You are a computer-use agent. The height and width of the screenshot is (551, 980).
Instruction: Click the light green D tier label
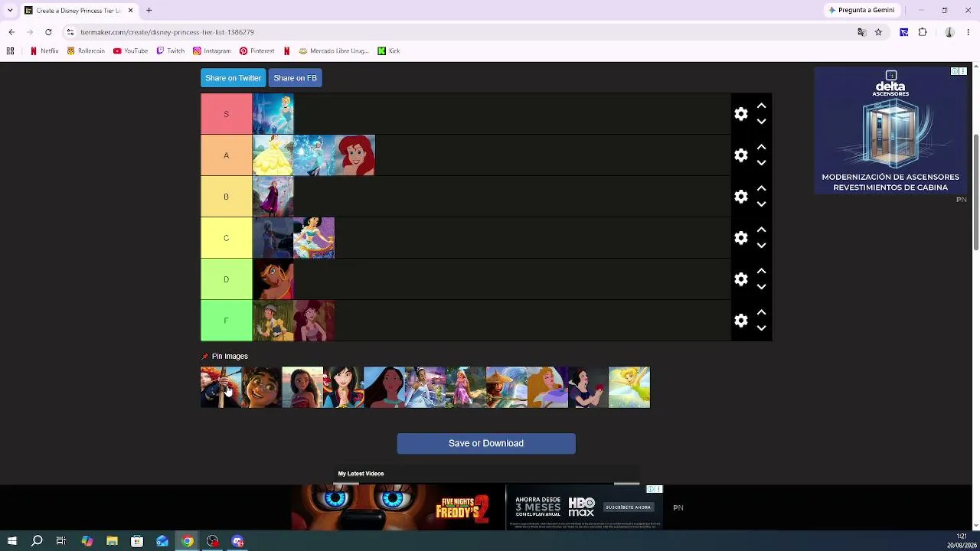(226, 279)
